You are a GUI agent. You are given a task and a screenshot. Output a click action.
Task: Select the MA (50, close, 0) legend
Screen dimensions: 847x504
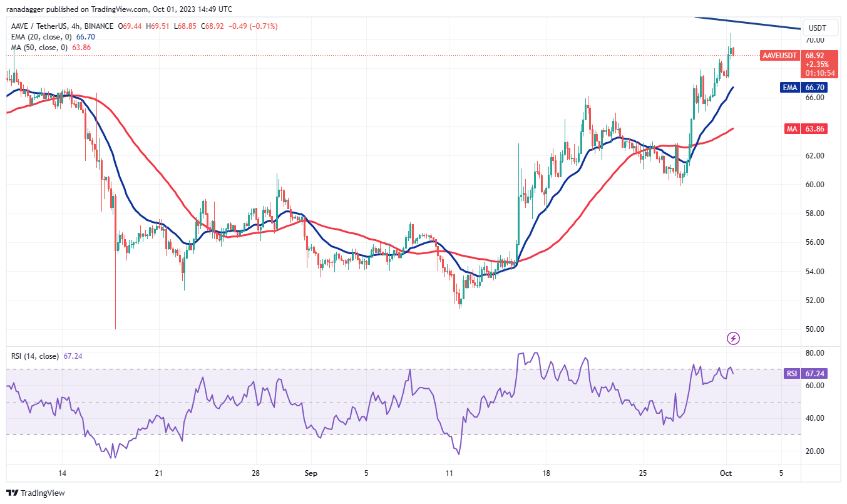(37, 48)
